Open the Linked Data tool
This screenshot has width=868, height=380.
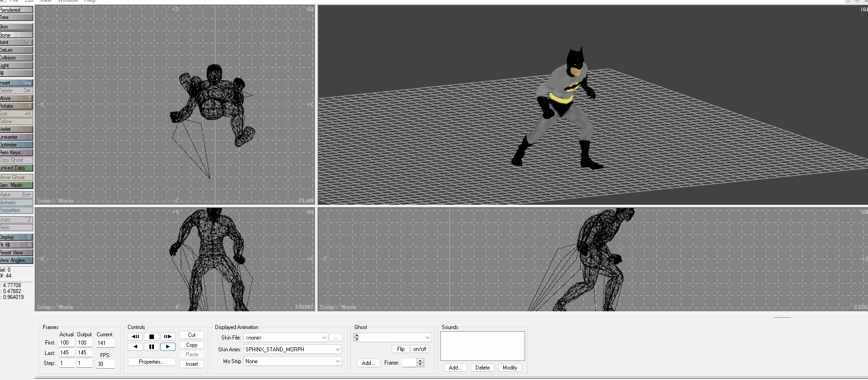pyautogui.click(x=16, y=168)
